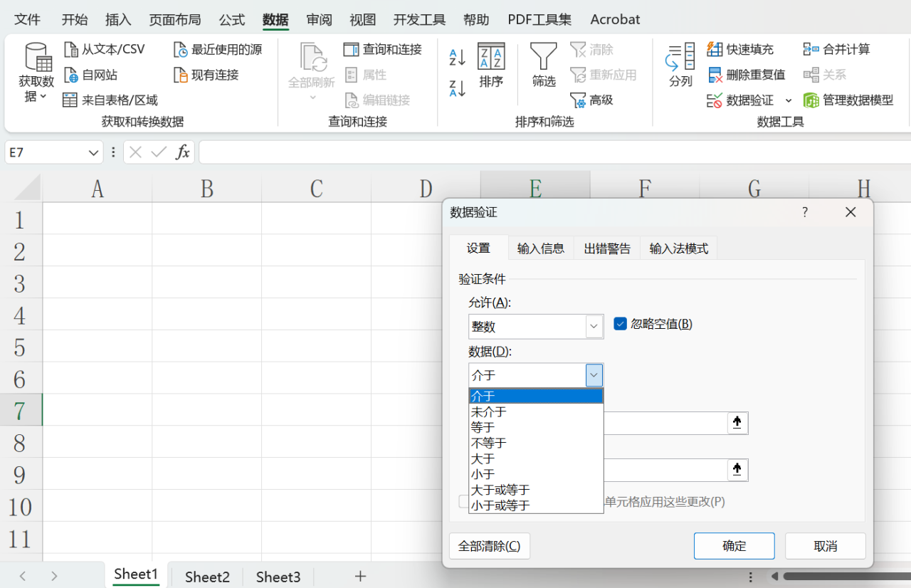The image size is (911, 588).
Task: Switch to Sheet3 tab
Action: click(x=278, y=577)
